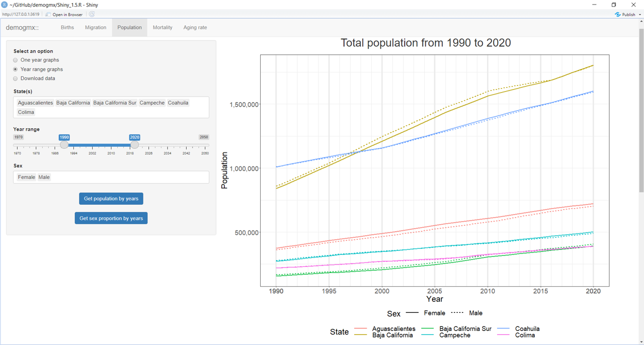Click Get population by years button
The image size is (644, 345).
[x=111, y=199]
